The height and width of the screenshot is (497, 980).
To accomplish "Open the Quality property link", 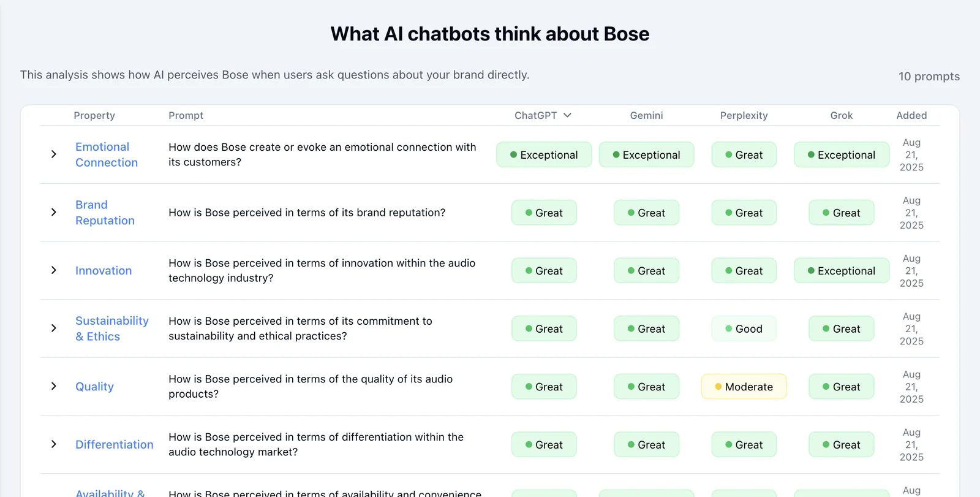I will pos(94,387).
